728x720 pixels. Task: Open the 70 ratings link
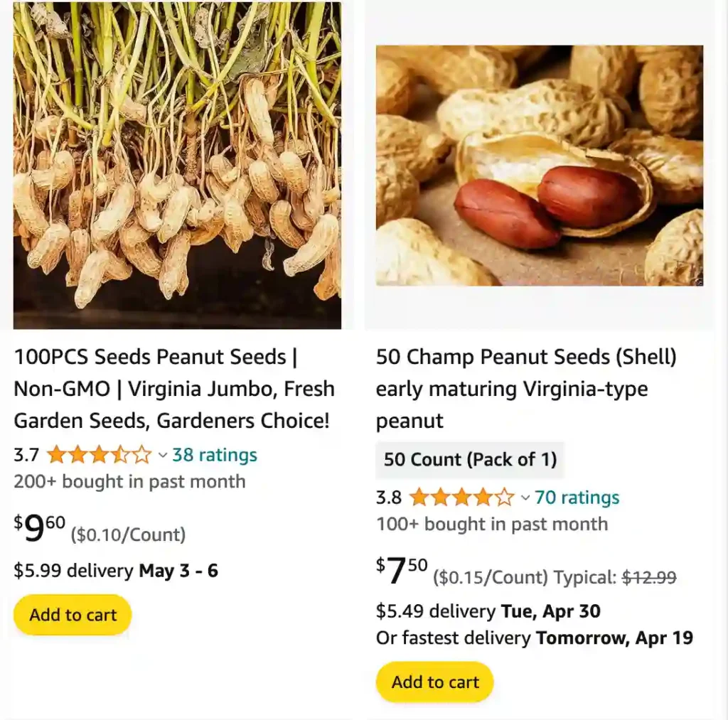pos(577,498)
